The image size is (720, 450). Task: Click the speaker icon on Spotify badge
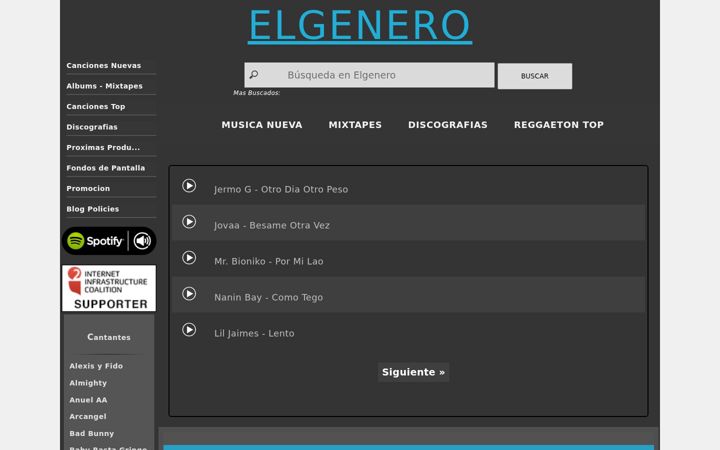(142, 241)
